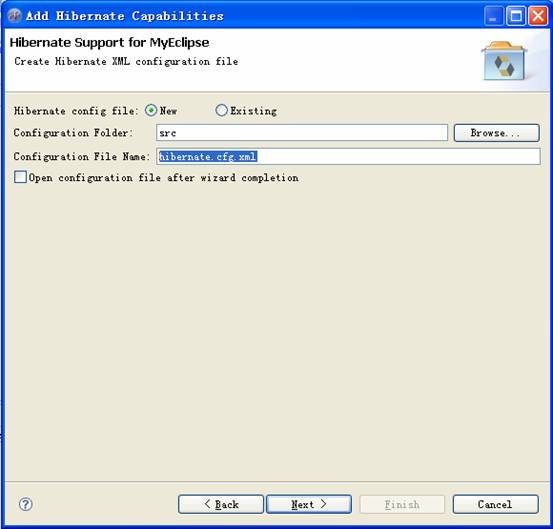Click the Hibernate Support for MyEclipse heading
553x529 pixels.
109,43
